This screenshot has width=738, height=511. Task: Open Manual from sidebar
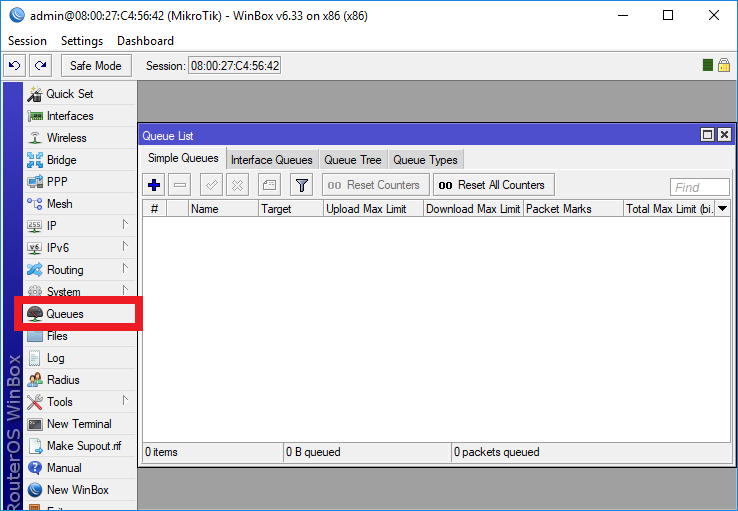click(x=80, y=468)
